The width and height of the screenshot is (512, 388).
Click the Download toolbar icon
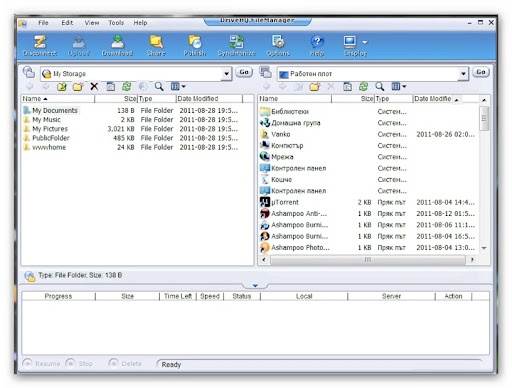(117, 42)
